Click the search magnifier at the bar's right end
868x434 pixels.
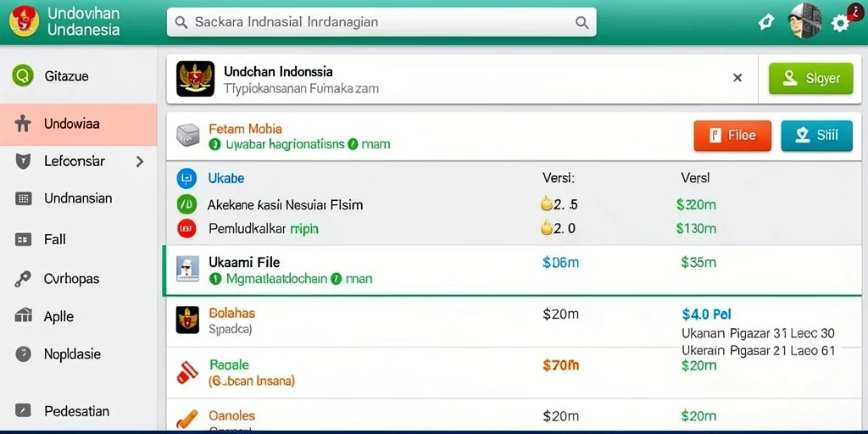click(x=581, y=22)
